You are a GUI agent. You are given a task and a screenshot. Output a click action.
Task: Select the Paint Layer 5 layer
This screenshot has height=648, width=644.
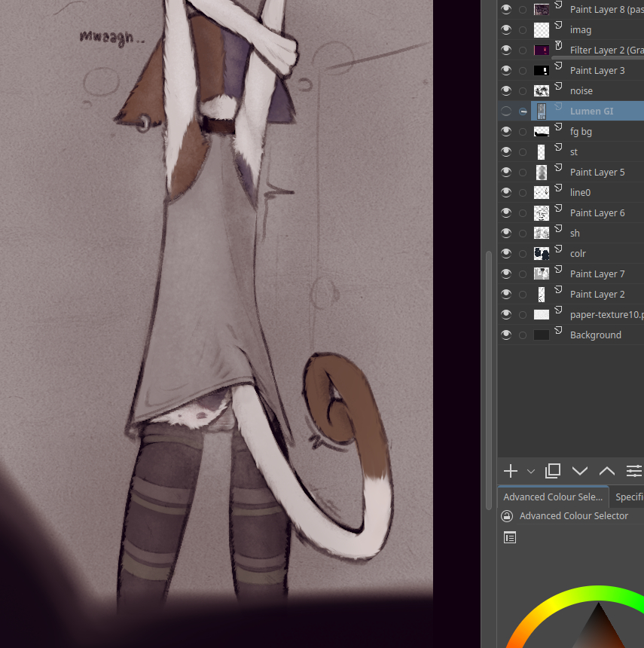pyautogui.click(x=597, y=172)
